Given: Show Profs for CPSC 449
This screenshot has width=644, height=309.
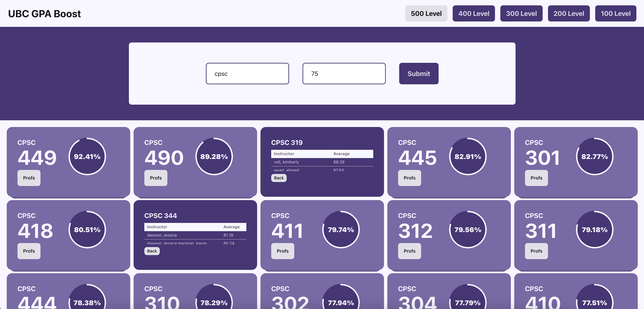Looking at the screenshot, I should (x=29, y=178).
